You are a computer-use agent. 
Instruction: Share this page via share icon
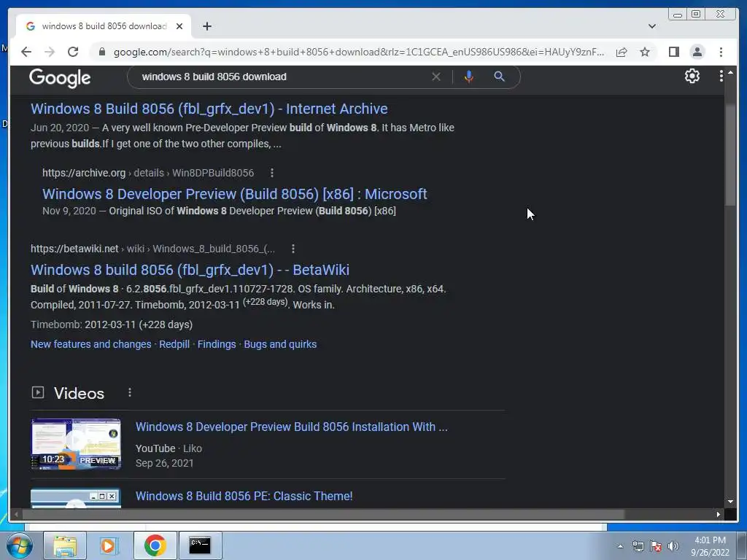click(x=622, y=52)
